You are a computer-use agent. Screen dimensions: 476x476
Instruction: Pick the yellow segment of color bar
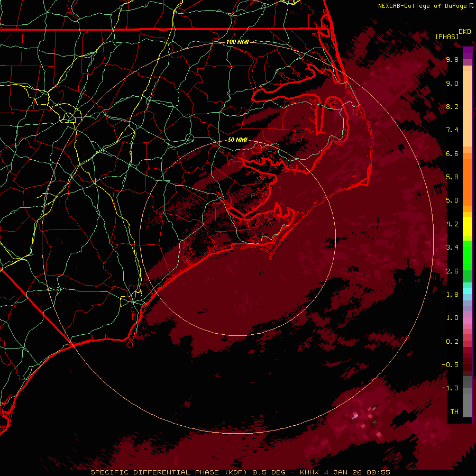(467, 226)
